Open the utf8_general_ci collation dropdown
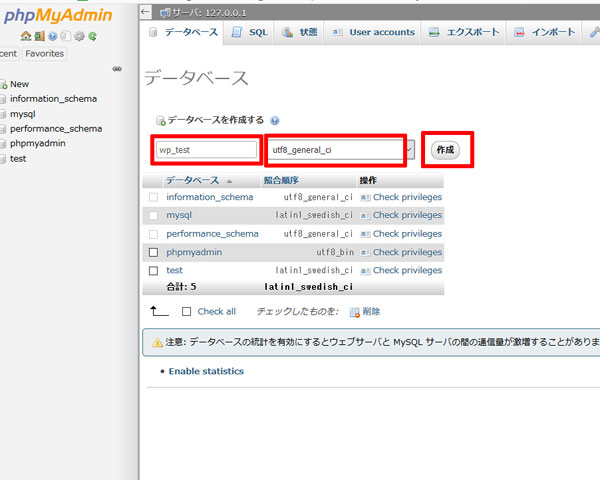600x480 pixels. [x=341, y=150]
